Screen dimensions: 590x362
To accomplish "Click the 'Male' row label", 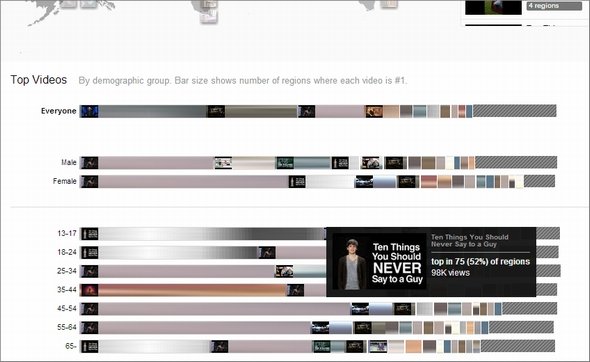I will [x=69, y=162].
